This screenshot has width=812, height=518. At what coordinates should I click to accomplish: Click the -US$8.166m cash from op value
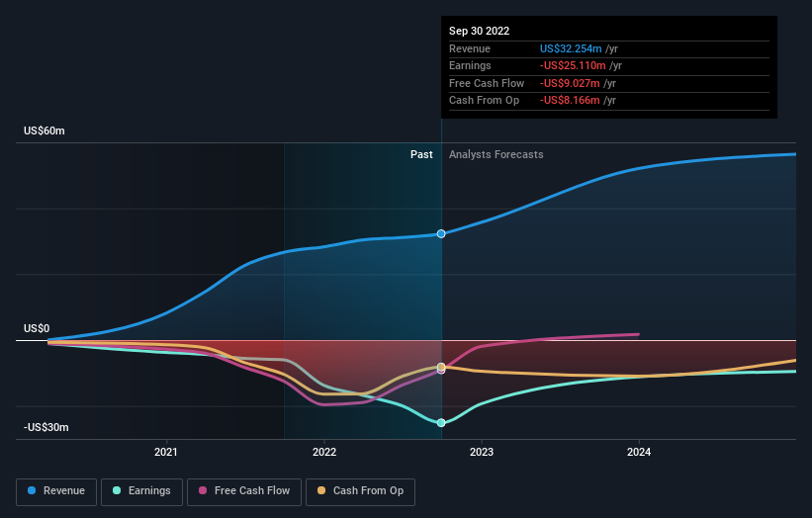pos(570,101)
